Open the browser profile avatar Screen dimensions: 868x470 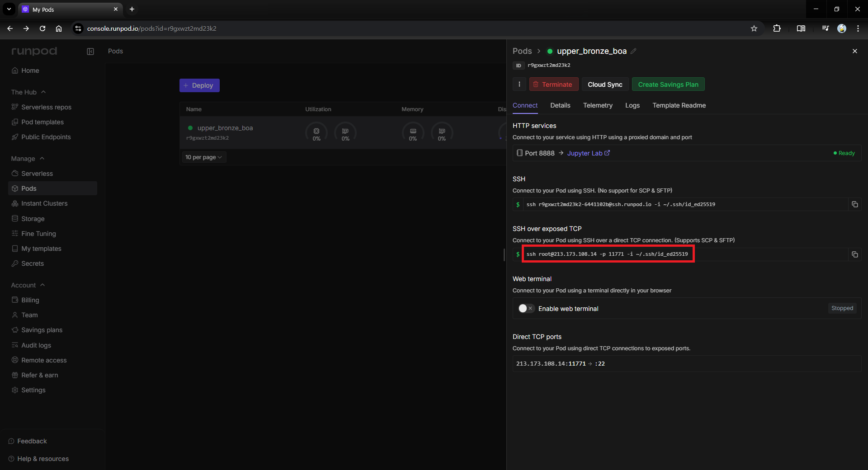click(842, 28)
